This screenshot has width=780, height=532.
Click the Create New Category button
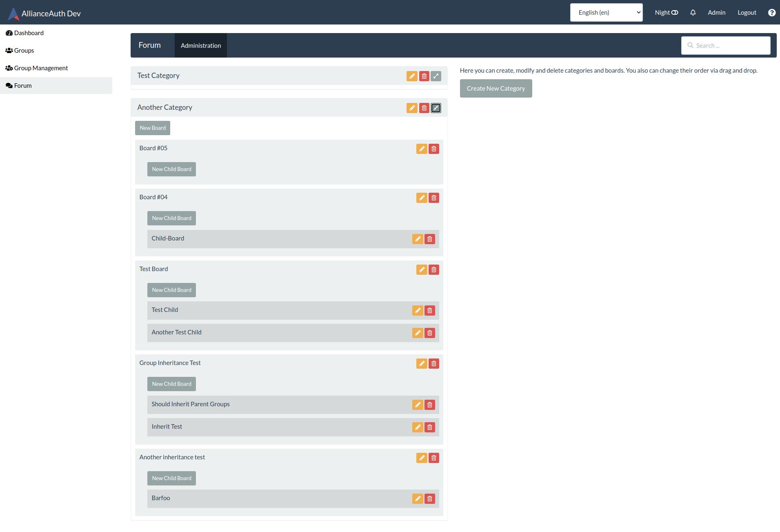tap(496, 88)
